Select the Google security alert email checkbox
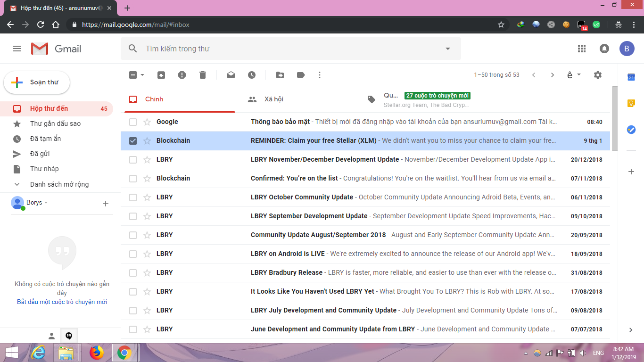 133,122
